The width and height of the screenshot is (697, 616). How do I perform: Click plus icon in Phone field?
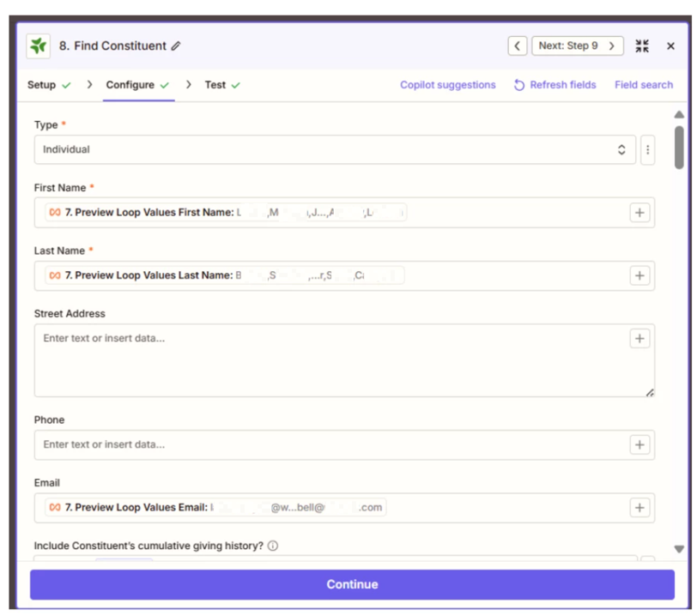coord(639,444)
